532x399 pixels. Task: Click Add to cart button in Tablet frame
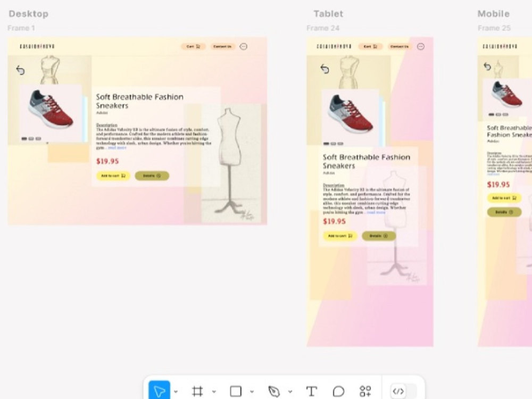coord(340,236)
